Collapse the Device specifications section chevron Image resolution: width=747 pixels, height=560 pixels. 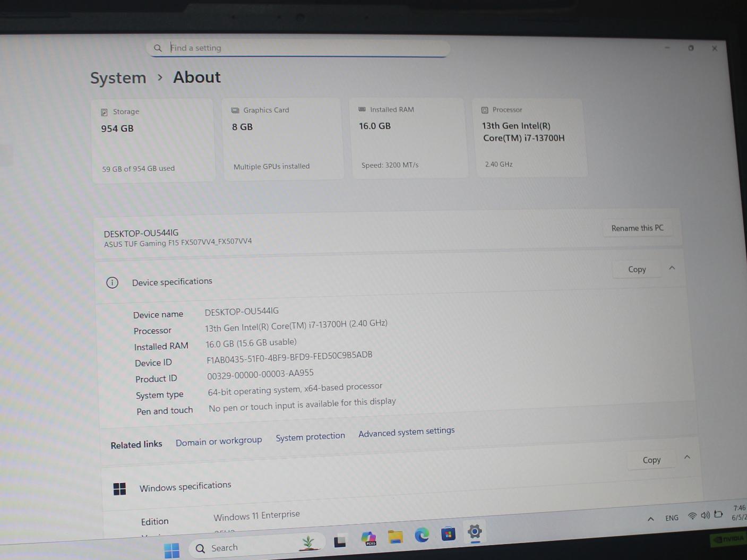coord(672,268)
